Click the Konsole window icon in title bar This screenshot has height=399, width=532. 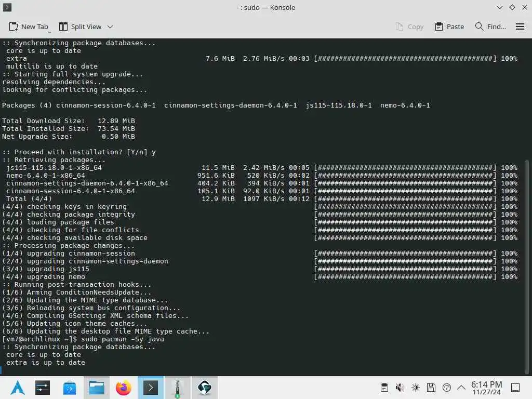pyautogui.click(x=7, y=7)
